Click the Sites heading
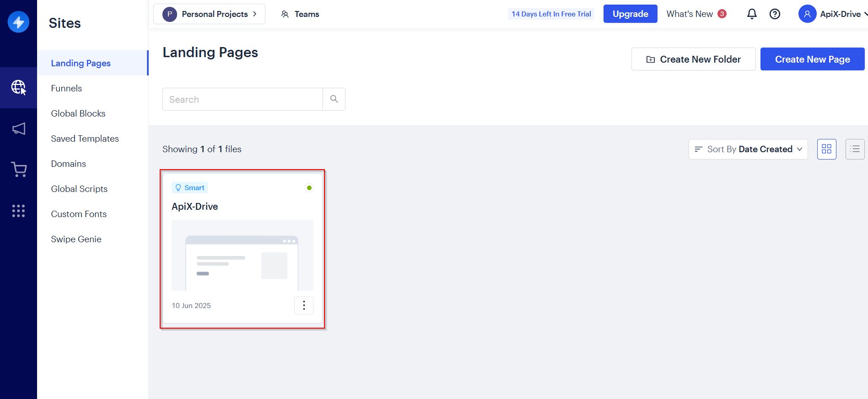 (x=65, y=23)
